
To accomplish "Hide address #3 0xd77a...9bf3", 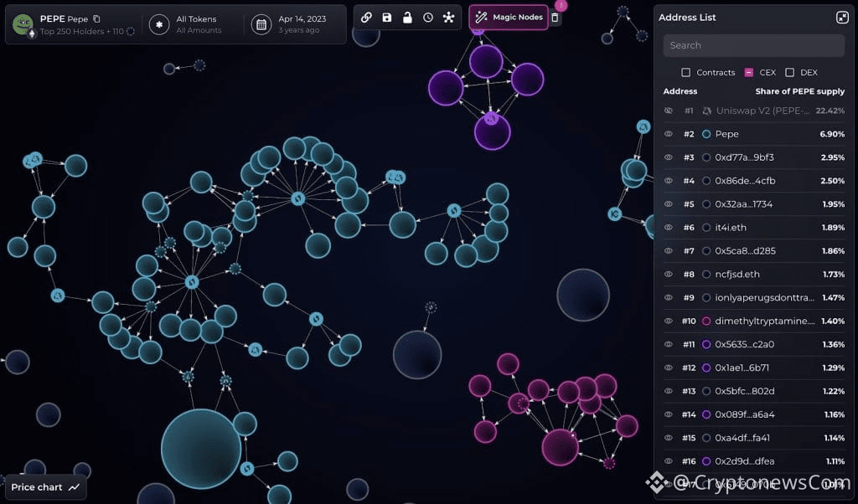I will pos(668,157).
